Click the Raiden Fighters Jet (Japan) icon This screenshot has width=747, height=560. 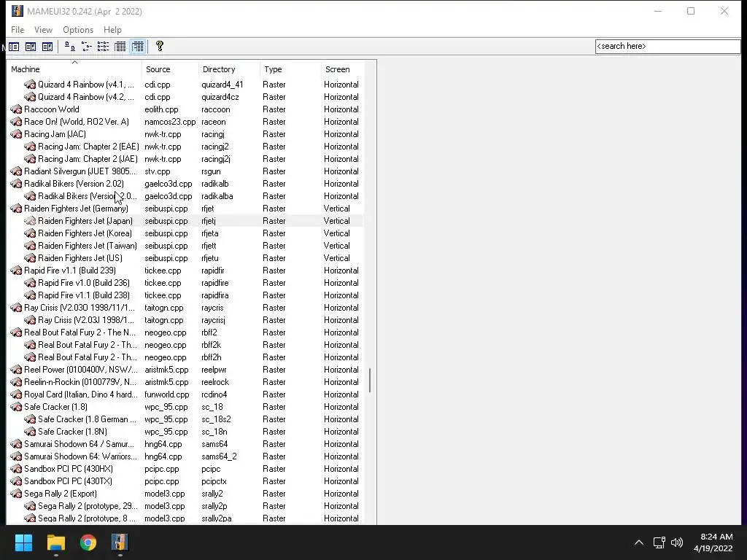click(x=30, y=221)
